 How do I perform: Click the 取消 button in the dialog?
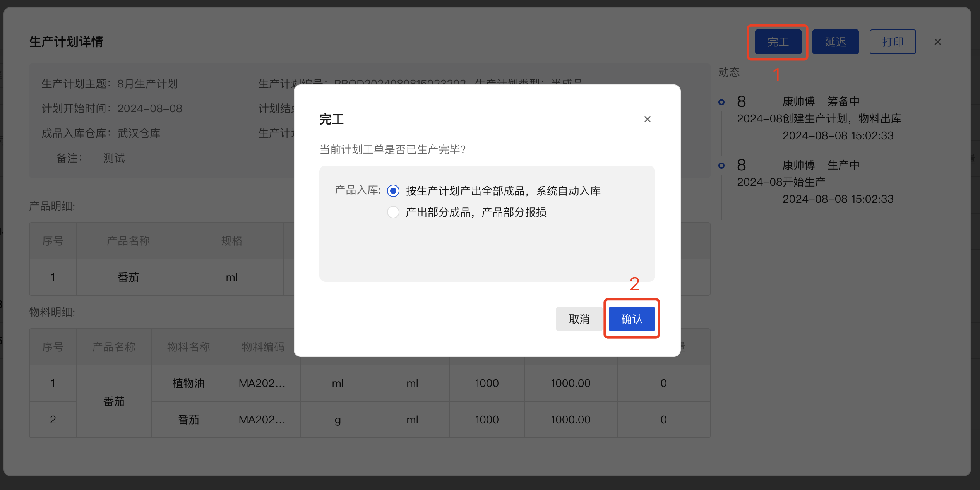click(579, 319)
